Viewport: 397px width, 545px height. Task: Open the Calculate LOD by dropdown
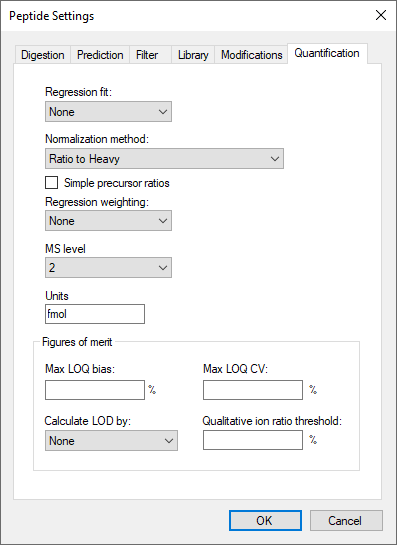[x=111, y=440]
